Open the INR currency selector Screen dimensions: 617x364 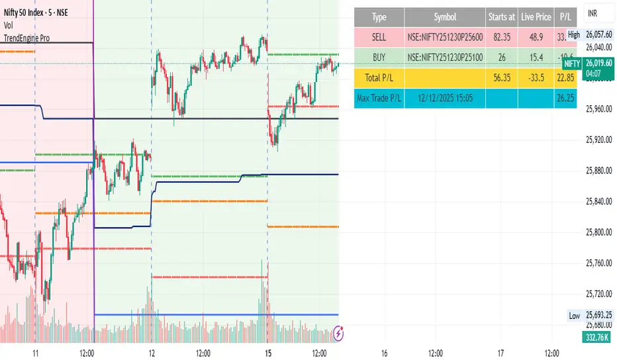pyautogui.click(x=595, y=13)
